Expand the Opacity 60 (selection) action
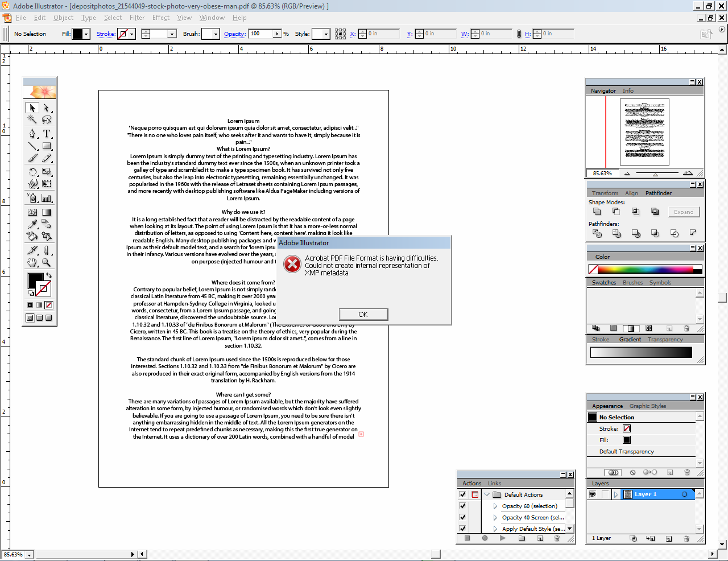Screen dimensions: 728x561 pos(495,506)
